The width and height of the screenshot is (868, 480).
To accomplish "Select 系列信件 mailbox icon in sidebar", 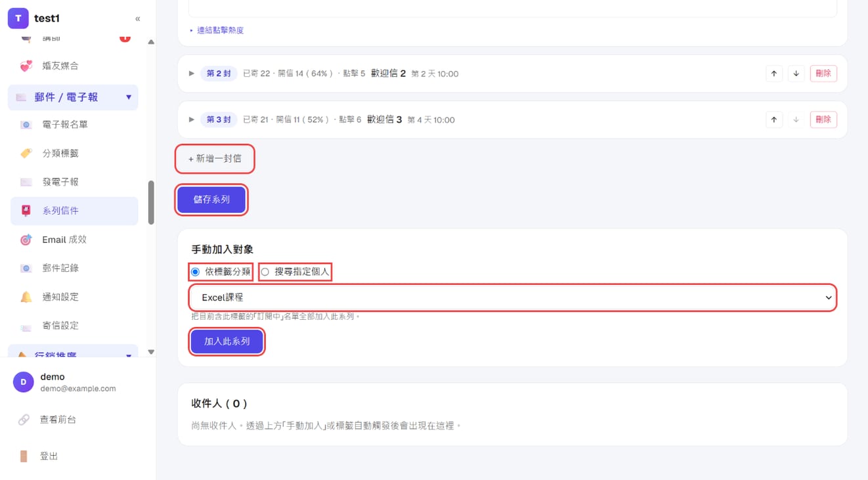I will [26, 211].
